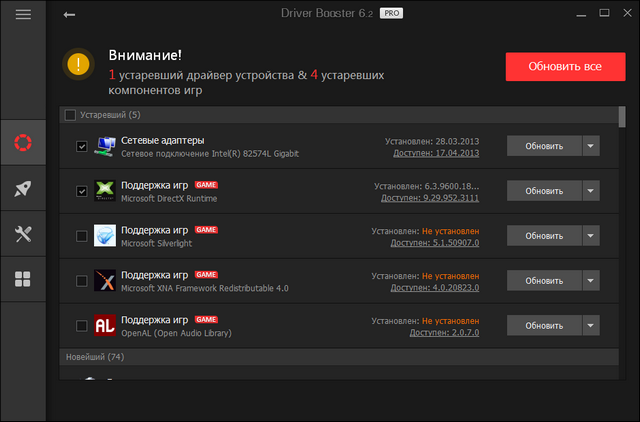
Task: Select the Microsoft Silverlight label
Action: tap(156, 243)
